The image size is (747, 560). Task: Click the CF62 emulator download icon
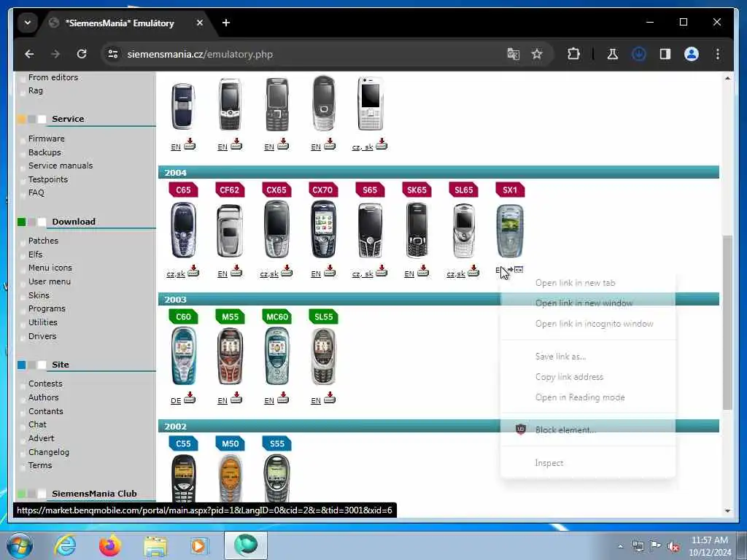pos(236,271)
